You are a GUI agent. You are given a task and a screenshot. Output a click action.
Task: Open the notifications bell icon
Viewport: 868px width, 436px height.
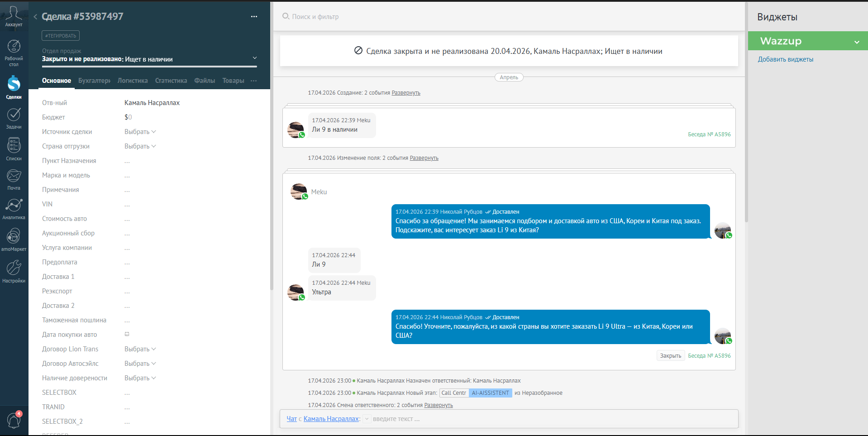pyautogui.click(x=14, y=421)
